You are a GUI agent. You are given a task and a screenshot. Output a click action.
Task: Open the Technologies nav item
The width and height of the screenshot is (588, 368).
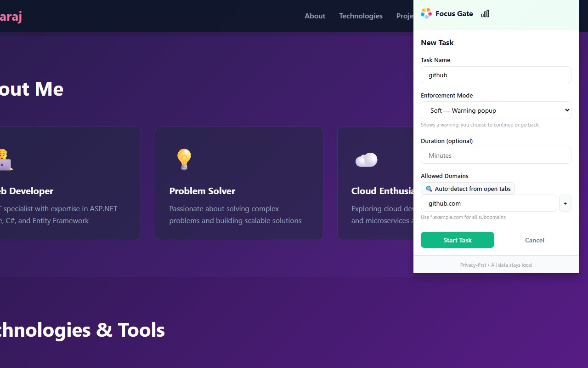(x=361, y=16)
